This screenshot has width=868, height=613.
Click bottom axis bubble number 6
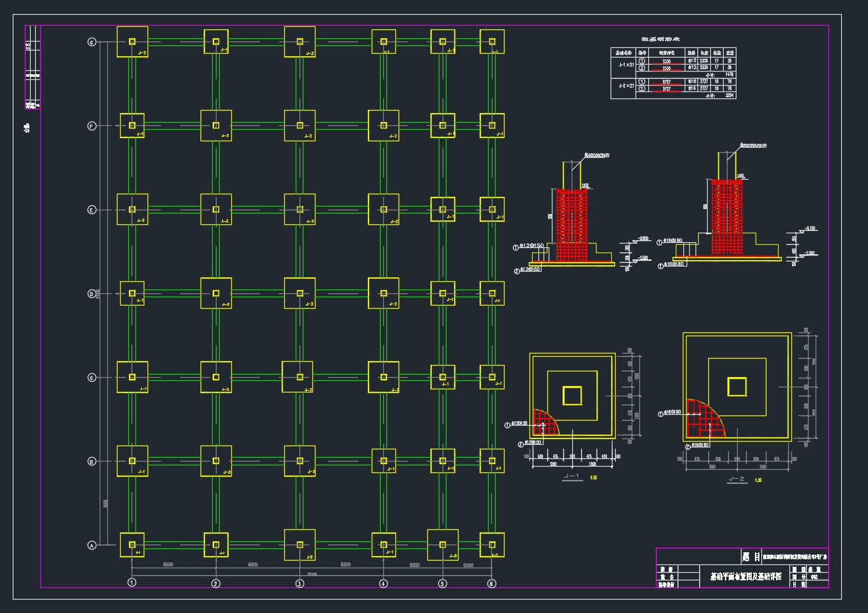[x=492, y=583]
